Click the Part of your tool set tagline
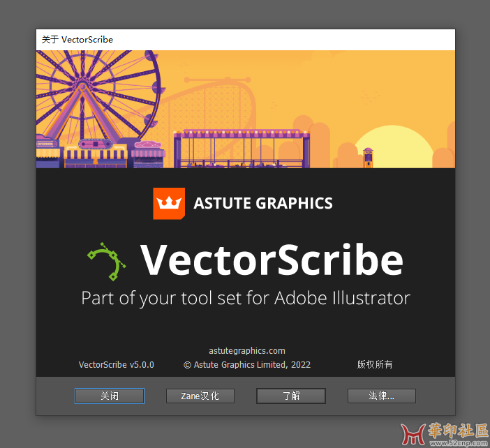This screenshot has height=448, width=490. [x=246, y=298]
